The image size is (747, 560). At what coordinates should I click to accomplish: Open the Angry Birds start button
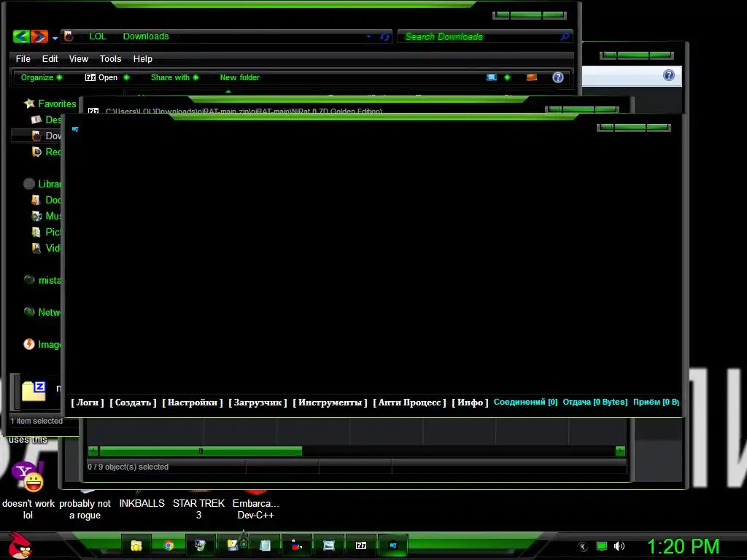(x=20, y=545)
